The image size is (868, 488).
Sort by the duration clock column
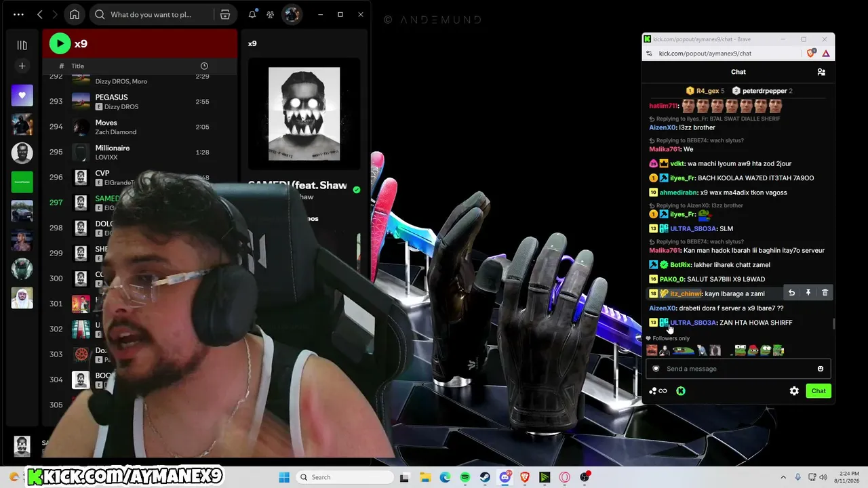click(204, 66)
